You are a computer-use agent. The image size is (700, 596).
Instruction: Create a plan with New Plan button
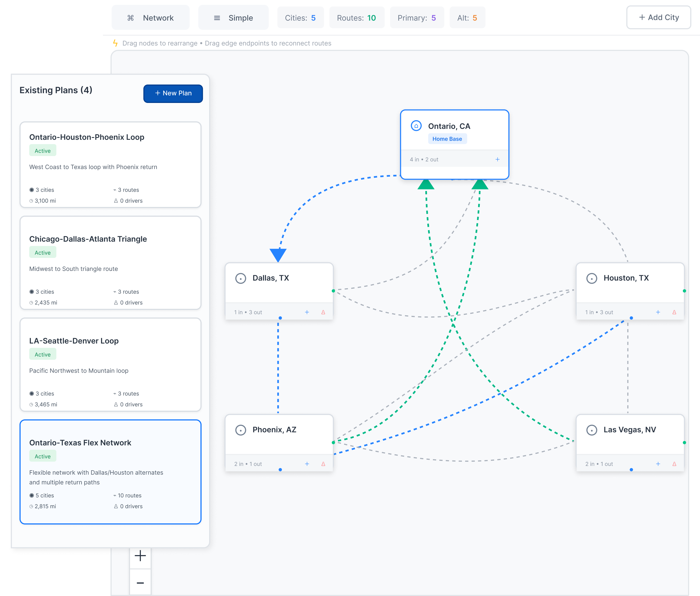[x=173, y=93]
